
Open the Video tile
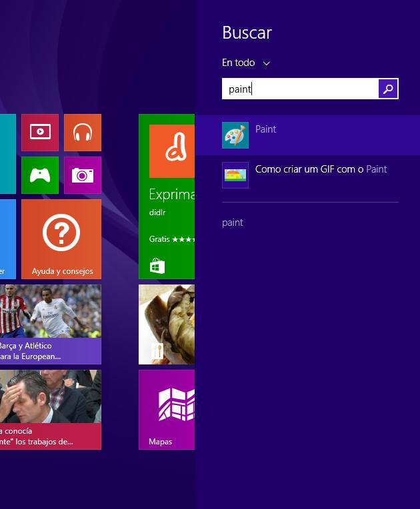40,133
